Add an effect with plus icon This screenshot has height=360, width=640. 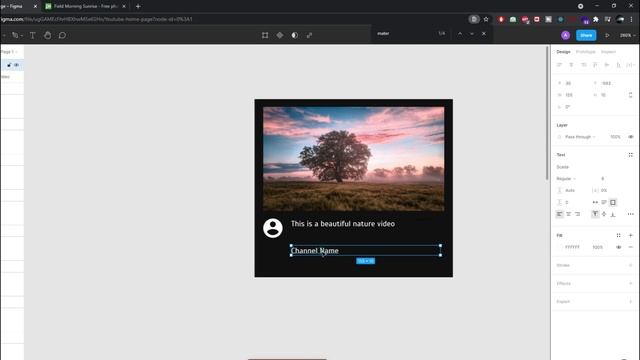click(x=631, y=284)
